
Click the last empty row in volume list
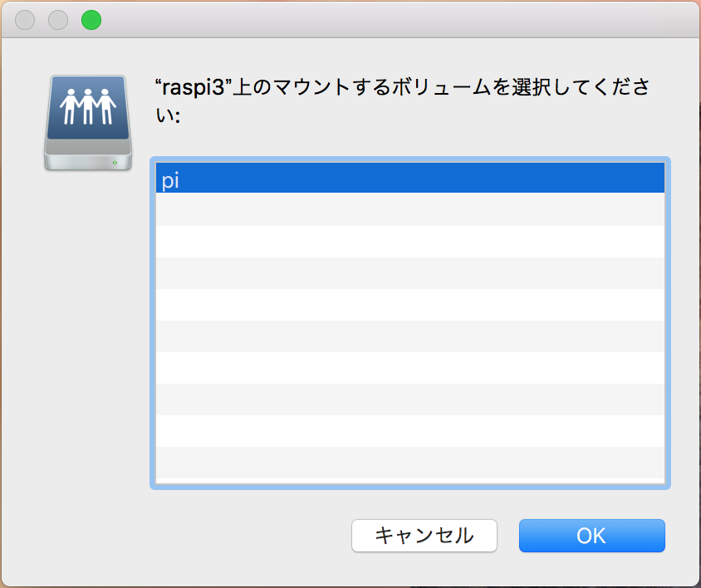pos(410,463)
